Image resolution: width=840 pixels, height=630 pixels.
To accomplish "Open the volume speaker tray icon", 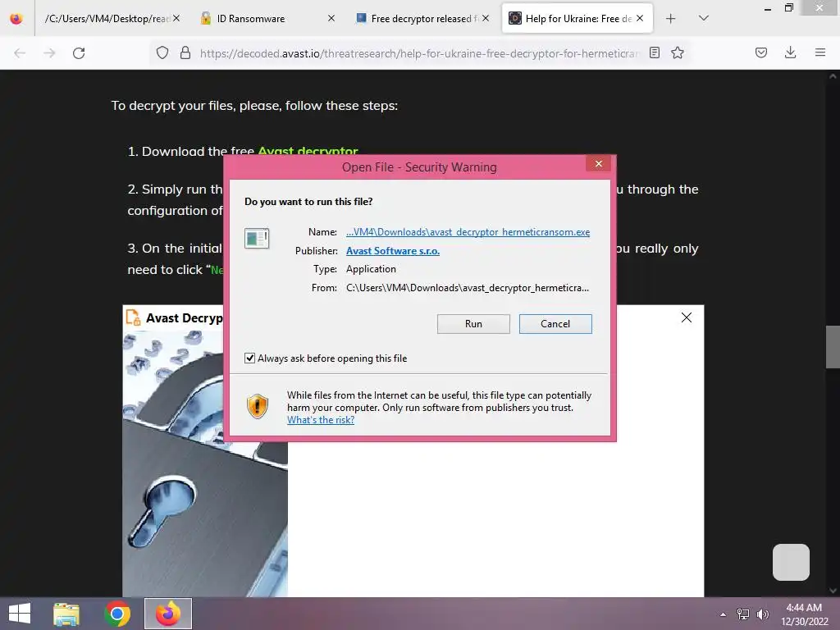I will (x=762, y=614).
